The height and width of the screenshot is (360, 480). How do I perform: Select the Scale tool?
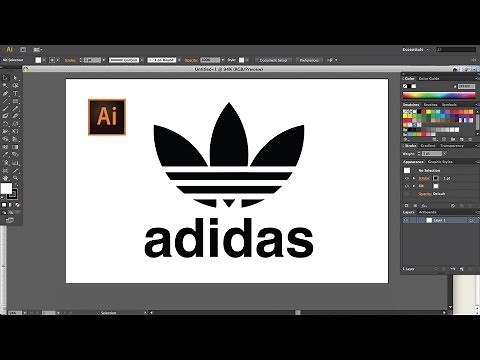click(x=15, y=124)
